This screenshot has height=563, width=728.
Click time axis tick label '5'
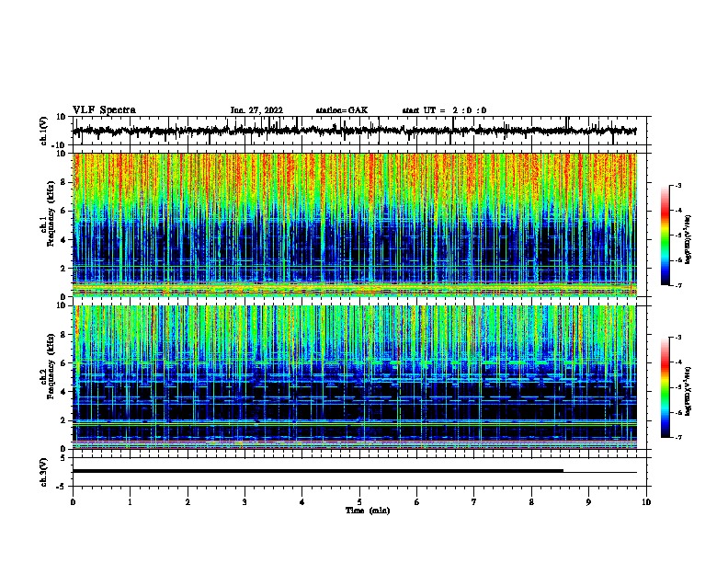click(359, 502)
